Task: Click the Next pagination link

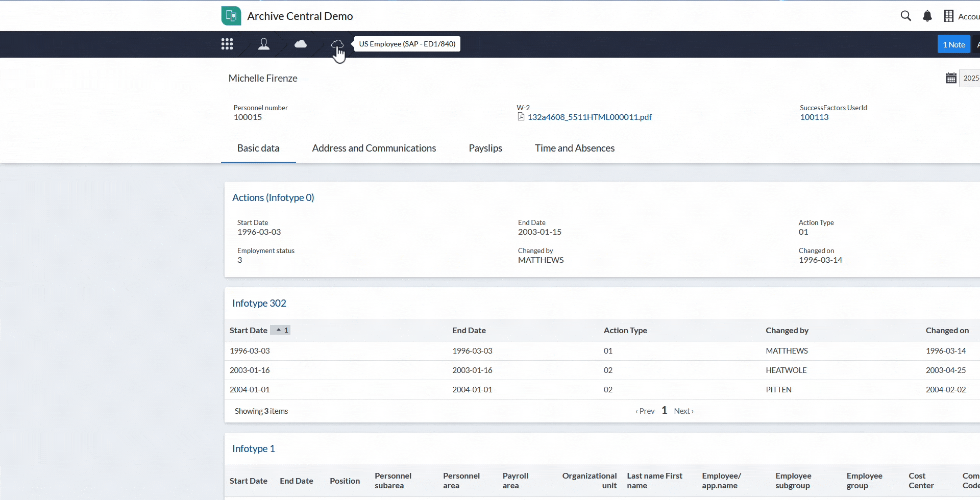Action: tap(683, 411)
